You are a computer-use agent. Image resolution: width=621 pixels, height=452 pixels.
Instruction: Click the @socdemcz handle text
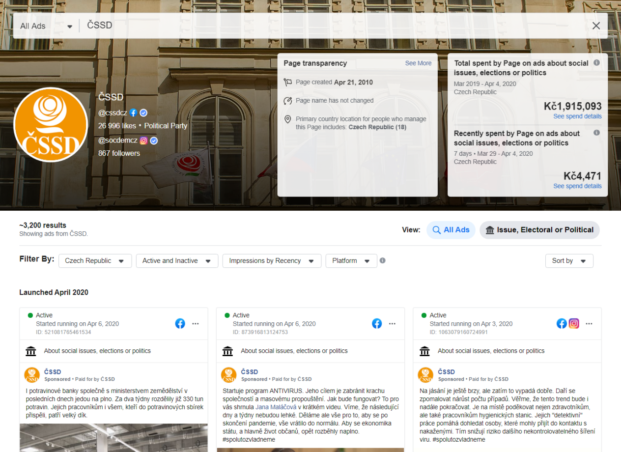pyautogui.click(x=118, y=140)
